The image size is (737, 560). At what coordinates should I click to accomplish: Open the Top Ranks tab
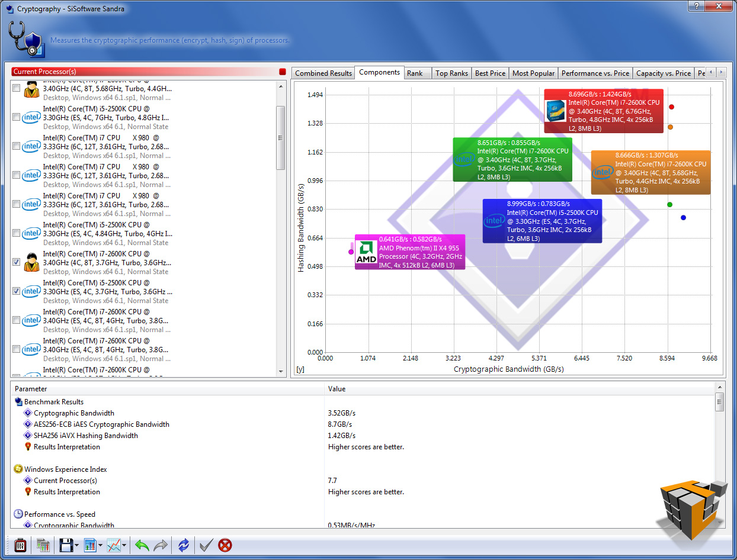tap(451, 73)
